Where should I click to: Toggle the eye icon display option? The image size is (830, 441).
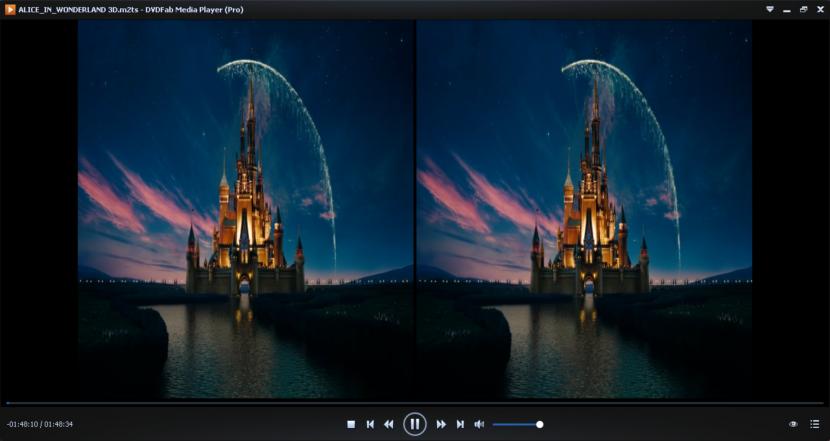tap(793, 424)
